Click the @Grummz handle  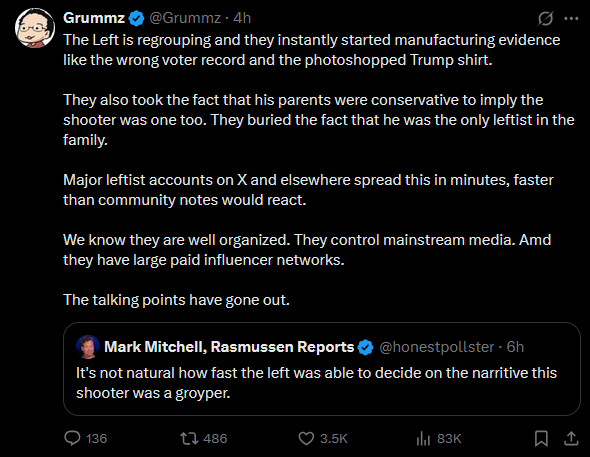[185, 18]
